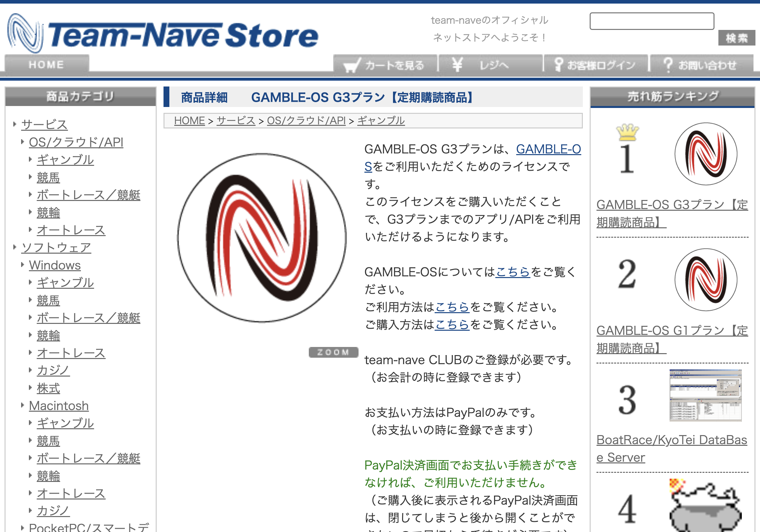Open 競輪 under Macintosh
The height and width of the screenshot is (532, 760).
tap(48, 476)
